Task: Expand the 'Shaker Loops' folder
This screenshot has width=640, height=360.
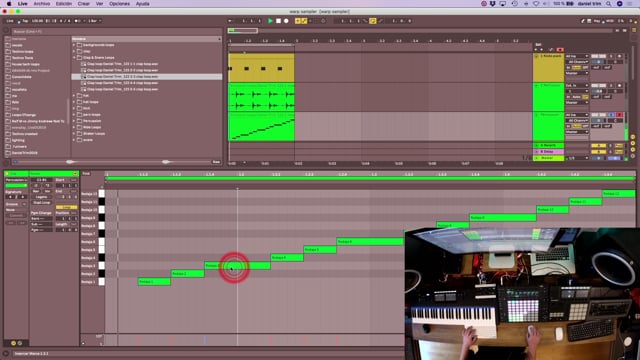Action: [74, 133]
